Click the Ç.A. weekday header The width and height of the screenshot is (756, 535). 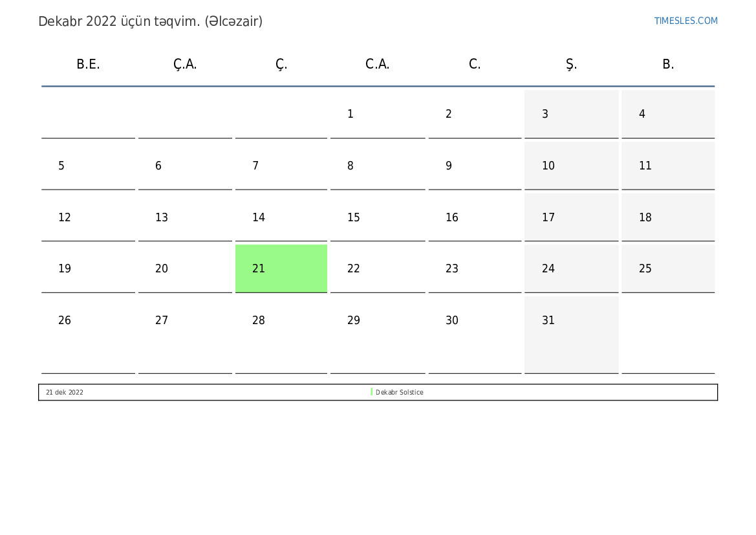pyautogui.click(x=185, y=64)
